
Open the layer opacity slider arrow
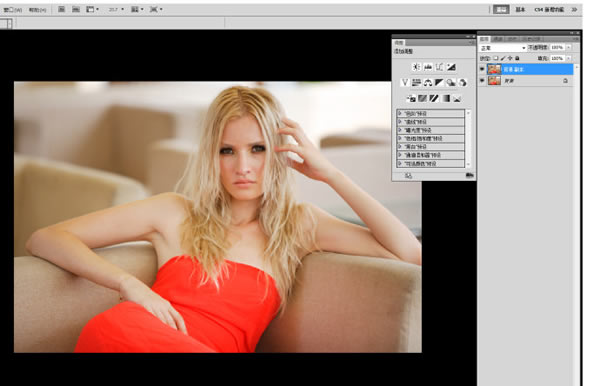(x=569, y=47)
